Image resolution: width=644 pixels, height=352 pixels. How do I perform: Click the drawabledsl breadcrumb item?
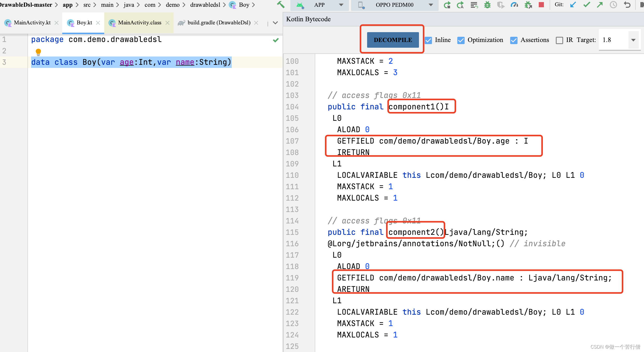click(x=205, y=5)
